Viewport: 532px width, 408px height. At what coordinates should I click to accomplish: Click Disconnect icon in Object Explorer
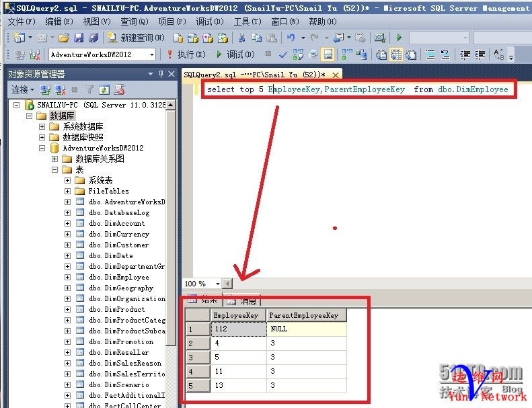[x=60, y=89]
